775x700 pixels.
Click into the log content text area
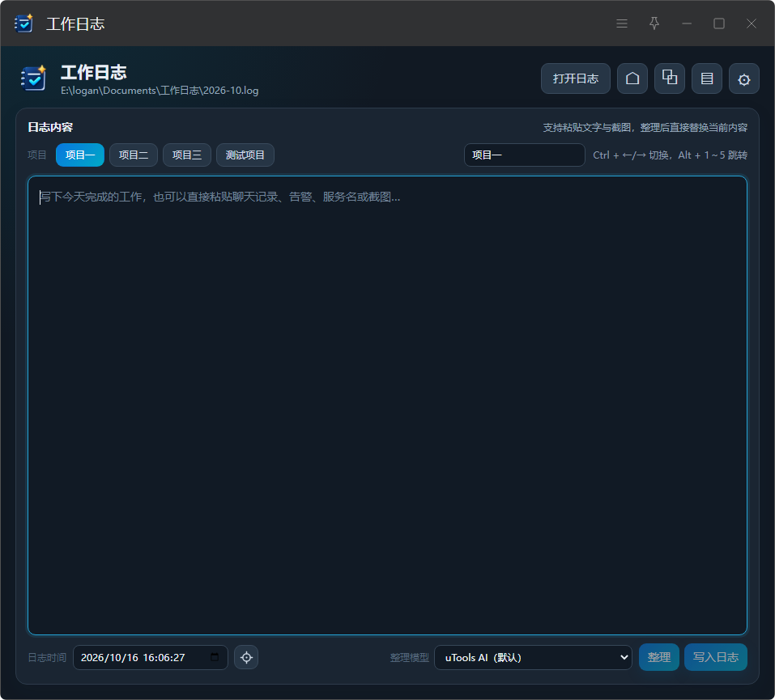click(x=387, y=405)
